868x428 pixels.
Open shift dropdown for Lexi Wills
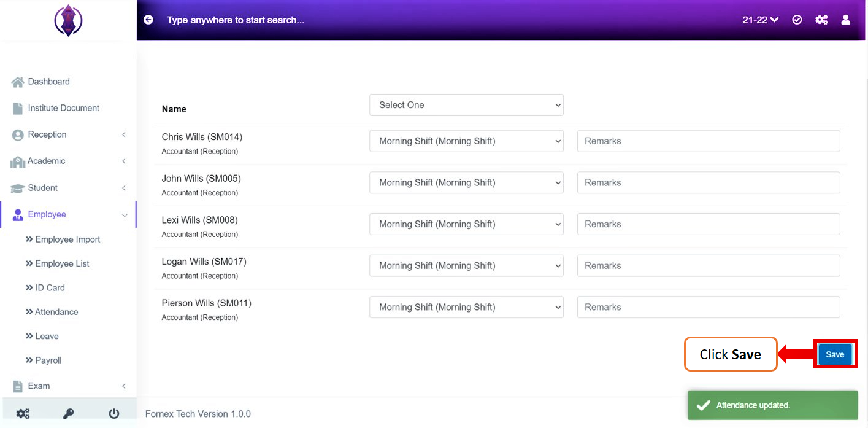pos(466,224)
